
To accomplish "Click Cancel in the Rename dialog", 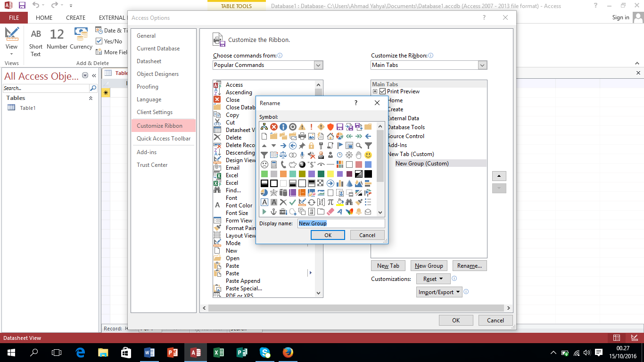I will (x=367, y=235).
